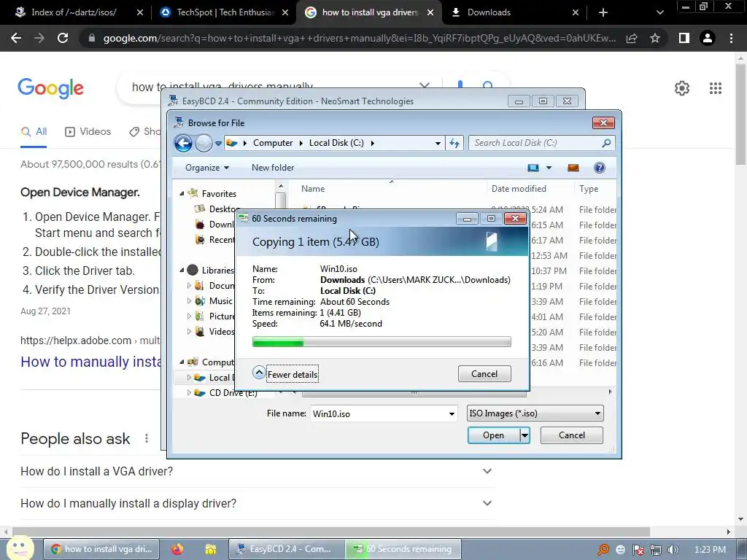Screen dimensions: 747x560
Task: Click Back arrow in Browse for File dialog
Action: click(183, 143)
